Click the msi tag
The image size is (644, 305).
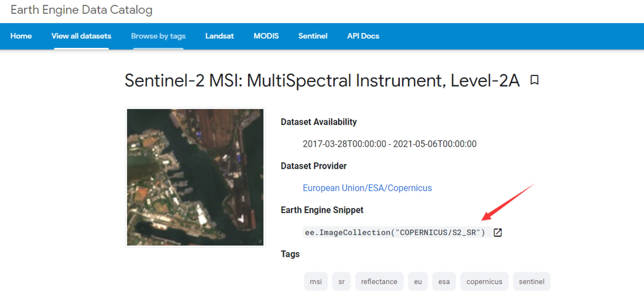point(316,281)
